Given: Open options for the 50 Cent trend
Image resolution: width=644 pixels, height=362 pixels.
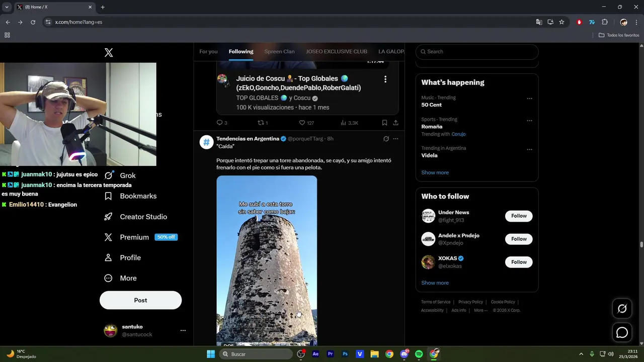Looking at the screenshot, I should point(529,99).
